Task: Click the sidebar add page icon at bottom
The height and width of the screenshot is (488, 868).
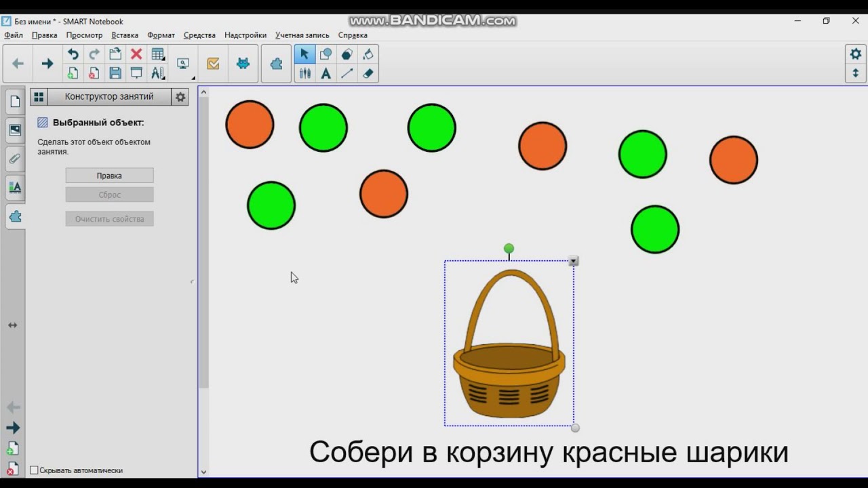Action: coord(13,449)
